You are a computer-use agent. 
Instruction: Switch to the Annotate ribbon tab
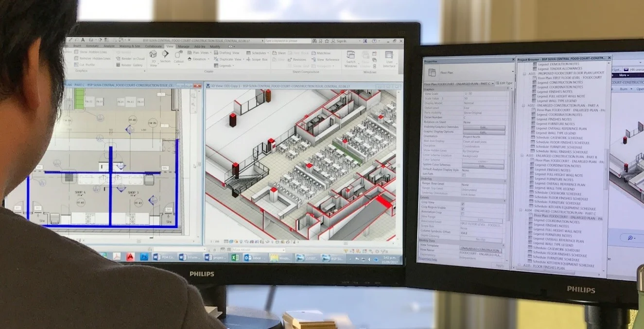pyautogui.click(x=92, y=46)
